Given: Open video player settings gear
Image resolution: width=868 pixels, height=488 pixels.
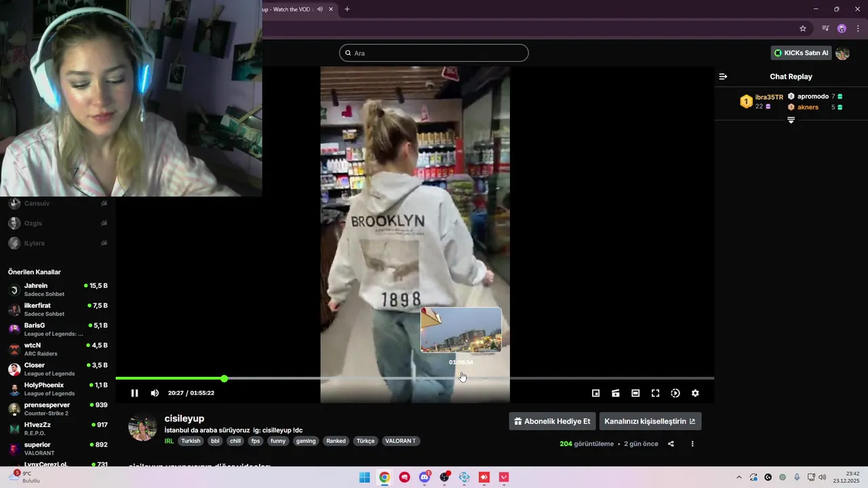Looking at the screenshot, I should point(695,393).
